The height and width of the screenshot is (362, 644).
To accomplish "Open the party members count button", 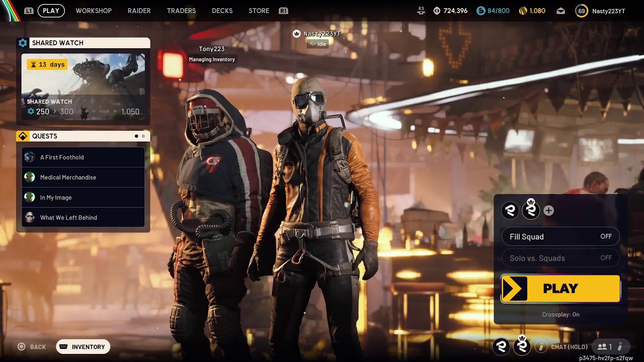I will 604,347.
